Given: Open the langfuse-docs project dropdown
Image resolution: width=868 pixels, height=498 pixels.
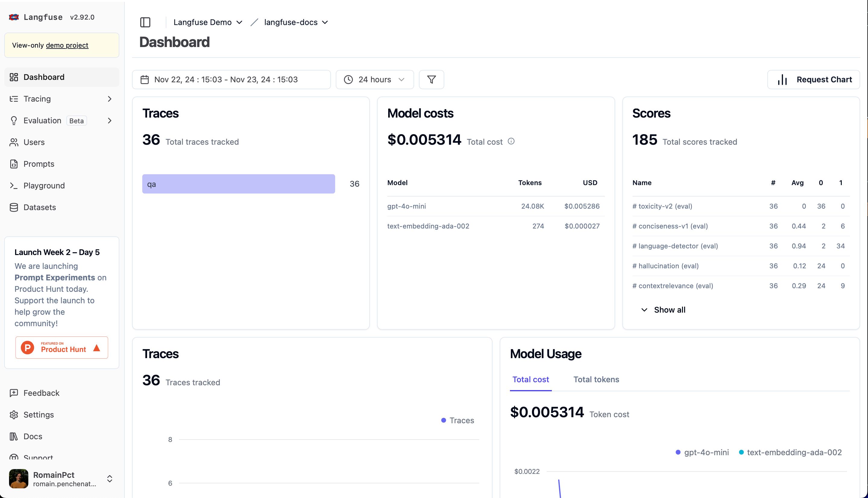Looking at the screenshot, I should pyautogui.click(x=296, y=22).
